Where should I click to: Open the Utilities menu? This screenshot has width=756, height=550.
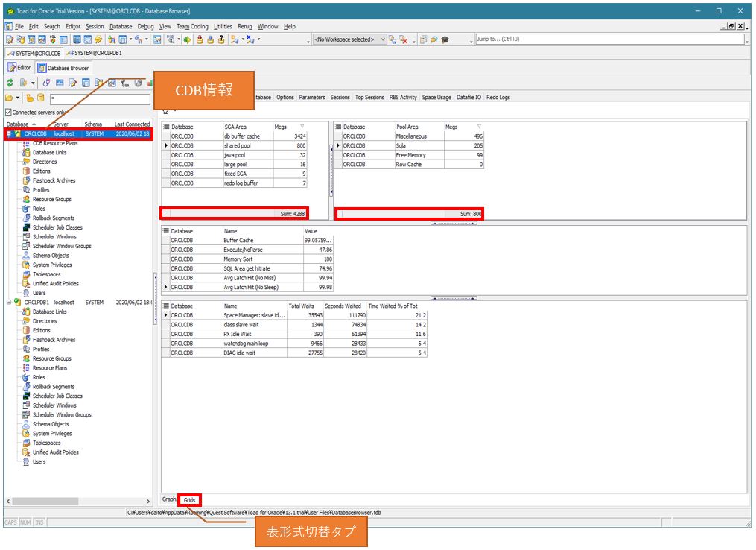pyautogui.click(x=223, y=27)
